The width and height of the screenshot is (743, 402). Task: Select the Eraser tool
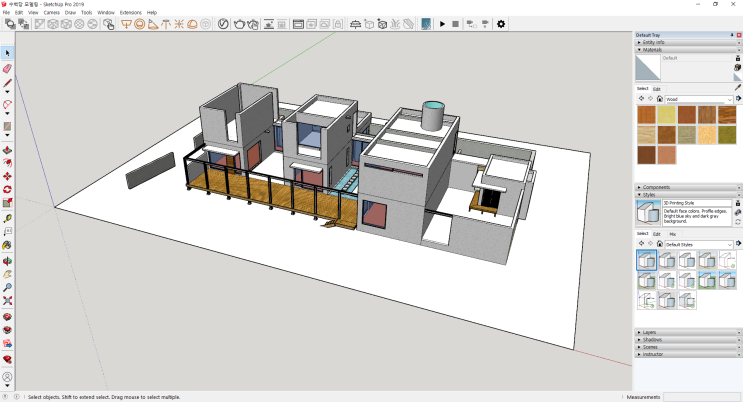pos(7,69)
